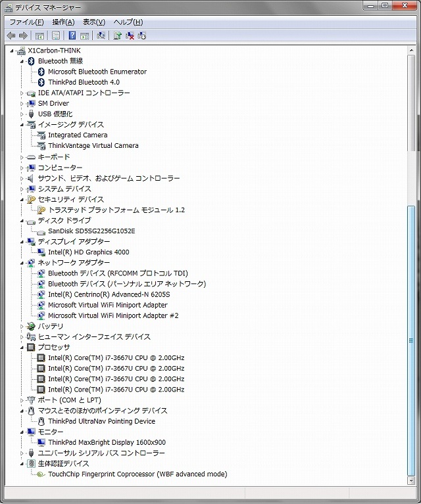Expand the ポート (COM と LPT) branch
The image size is (421, 504).
22,400
